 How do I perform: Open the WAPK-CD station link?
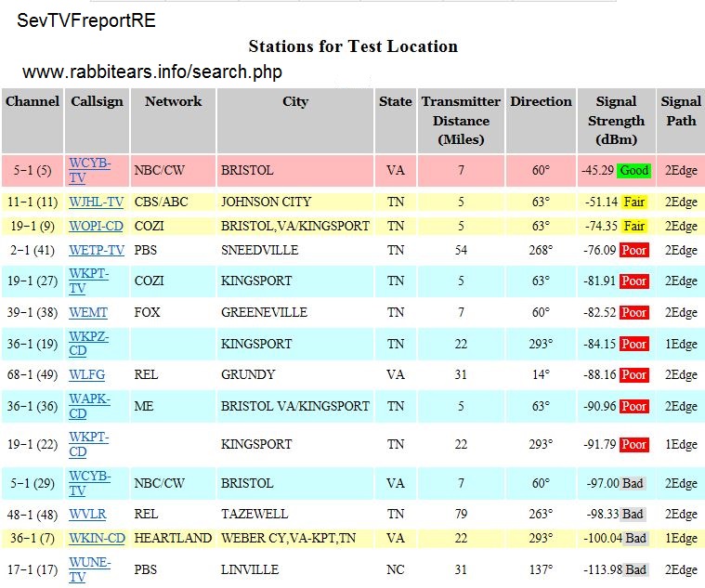[x=89, y=406]
